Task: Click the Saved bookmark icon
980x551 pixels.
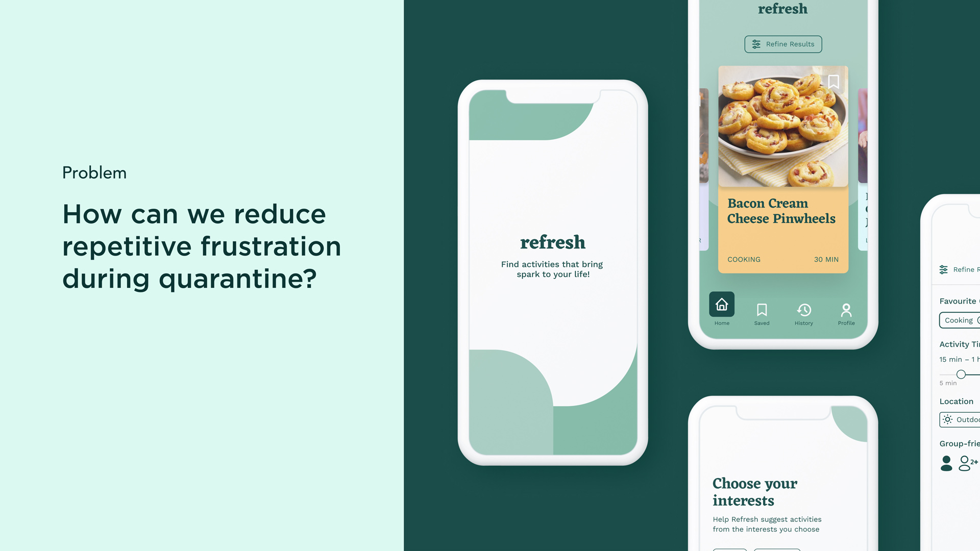Action: (761, 310)
